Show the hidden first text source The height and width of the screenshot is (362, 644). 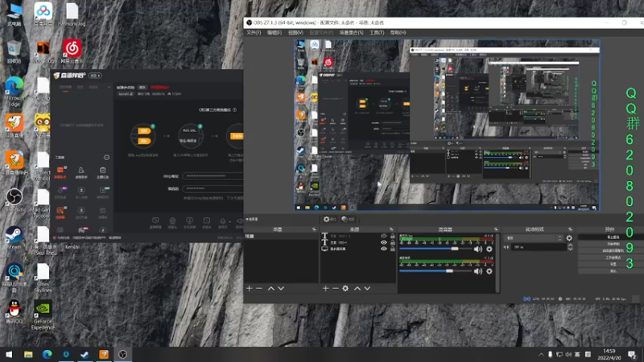pyautogui.click(x=384, y=237)
